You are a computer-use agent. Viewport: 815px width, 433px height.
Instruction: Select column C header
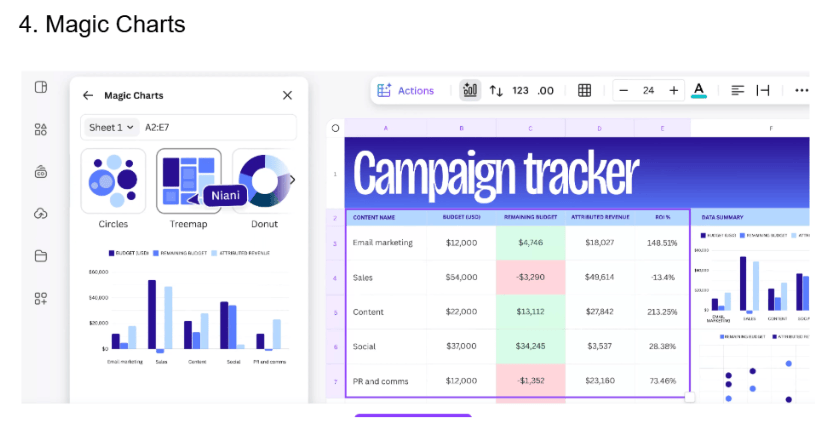click(531, 128)
